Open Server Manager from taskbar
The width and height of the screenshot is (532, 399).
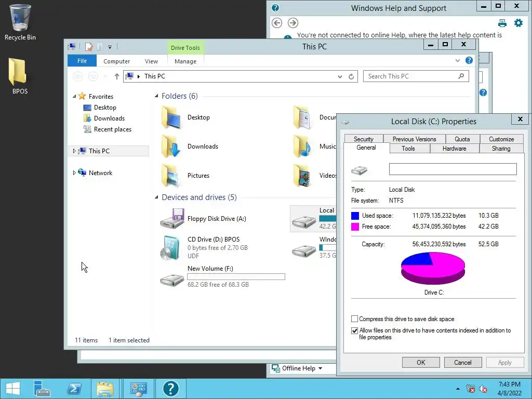click(42, 389)
